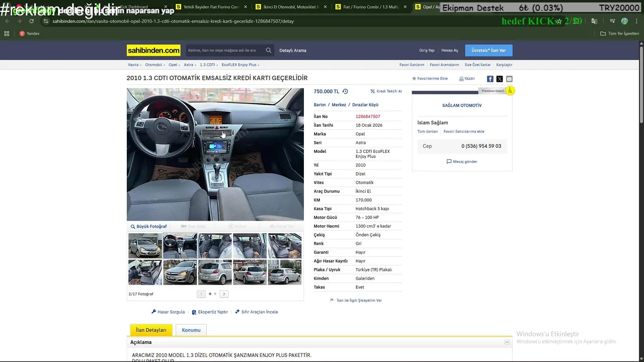Click the Bartın location link
Viewport: 644px width, 362px height.
(x=319, y=105)
